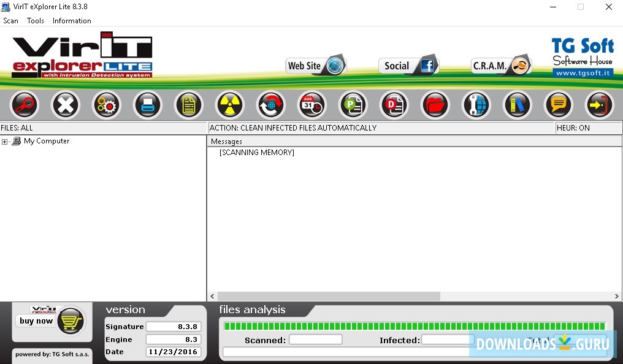
Task: Click the C.R.A.M. button
Action: tap(502, 66)
